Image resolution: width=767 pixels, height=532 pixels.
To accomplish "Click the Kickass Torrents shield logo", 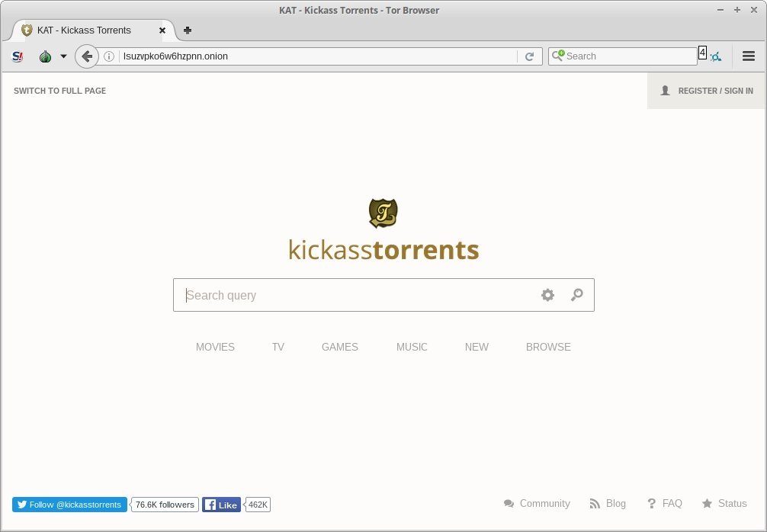I will pyautogui.click(x=383, y=213).
